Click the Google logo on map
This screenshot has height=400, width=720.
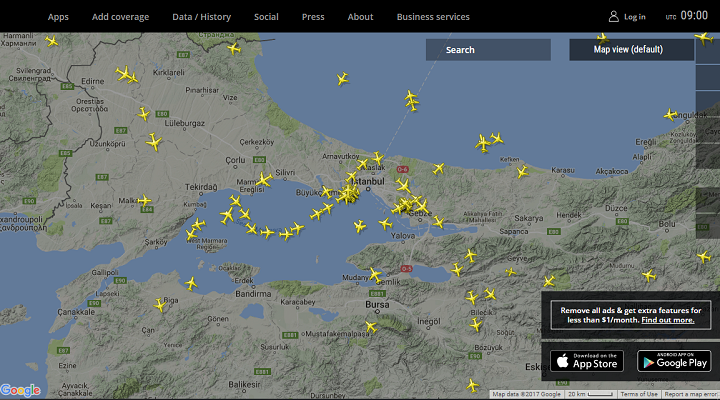pos(20,390)
